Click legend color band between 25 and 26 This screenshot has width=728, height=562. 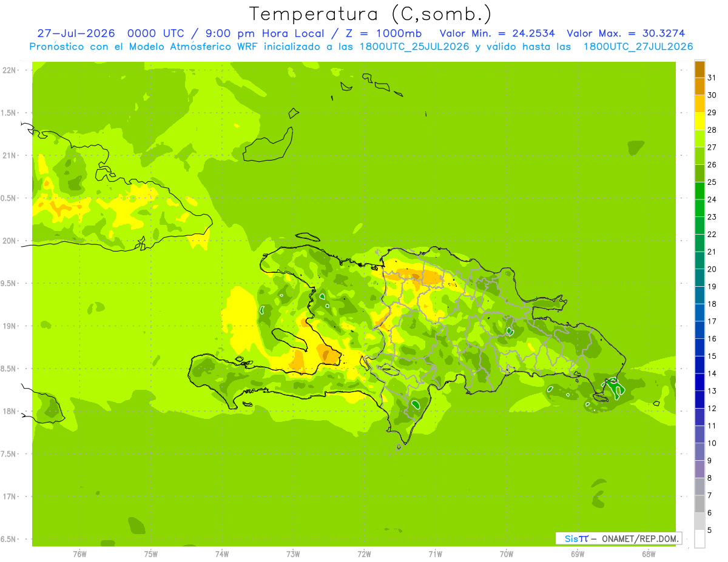click(x=699, y=173)
